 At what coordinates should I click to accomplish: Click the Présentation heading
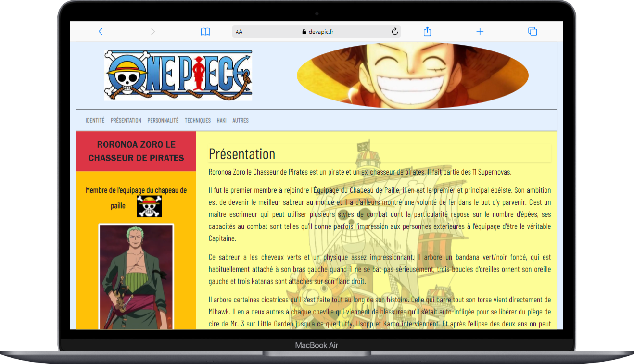(242, 154)
